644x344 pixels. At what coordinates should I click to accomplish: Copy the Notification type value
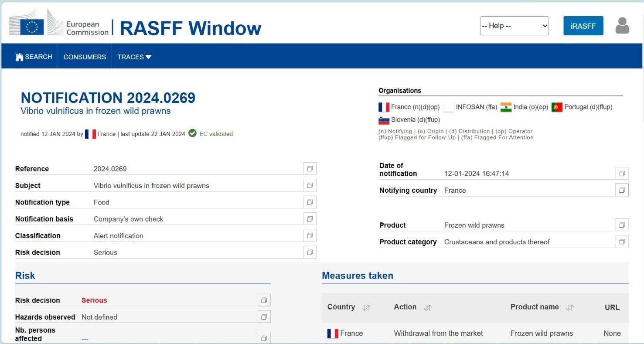click(x=310, y=202)
